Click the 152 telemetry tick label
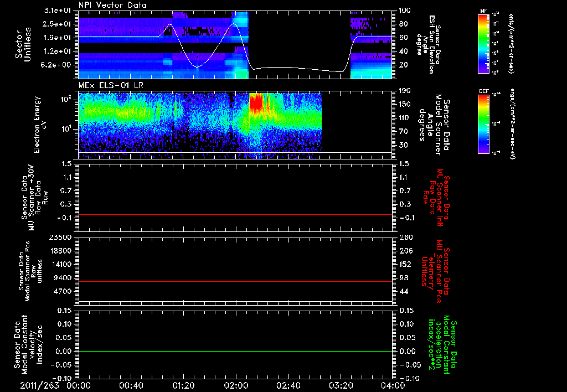This screenshot has height=392, width=567. pos(405,264)
